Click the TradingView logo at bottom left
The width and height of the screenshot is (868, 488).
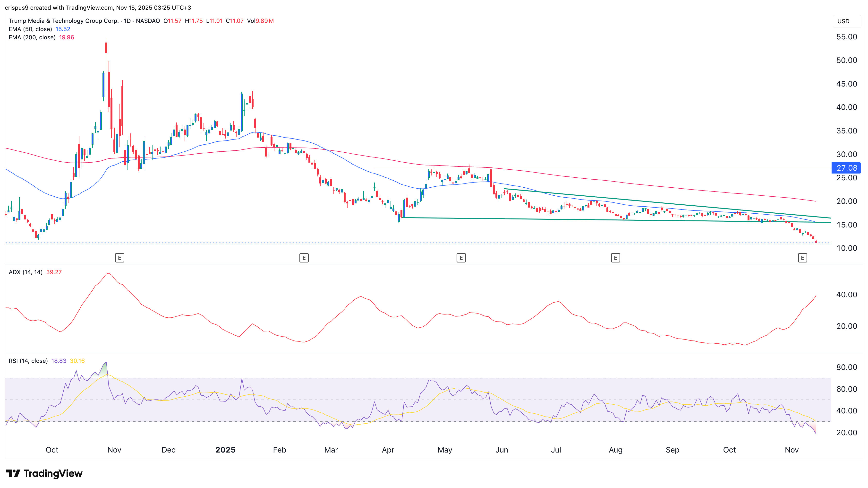44,473
